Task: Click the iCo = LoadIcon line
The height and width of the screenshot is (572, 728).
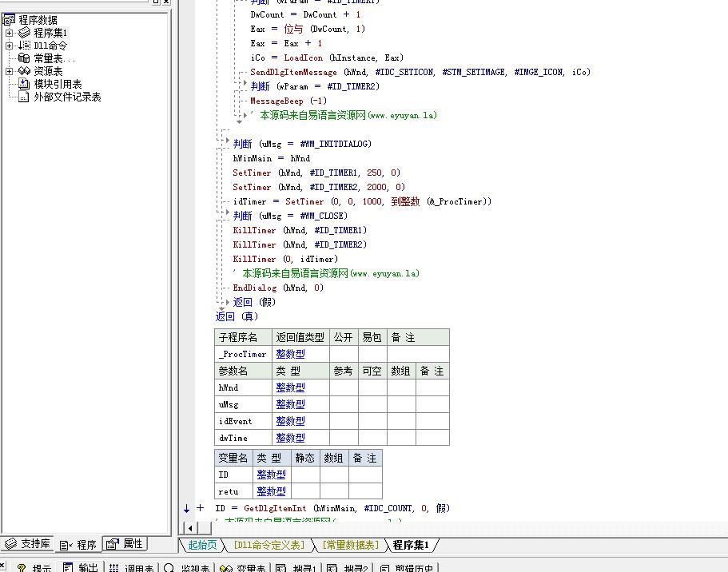Action: (327, 58)
